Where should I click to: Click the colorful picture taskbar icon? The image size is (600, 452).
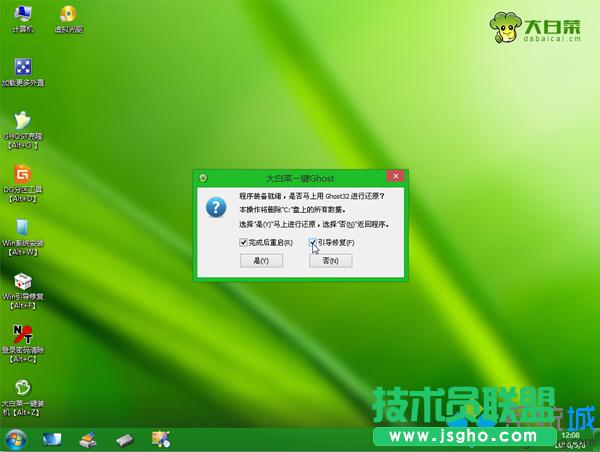[x=159, y=440]
